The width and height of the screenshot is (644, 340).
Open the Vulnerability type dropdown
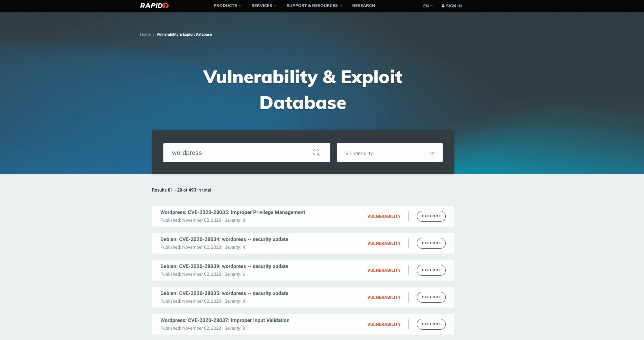[x=389, y=153]
